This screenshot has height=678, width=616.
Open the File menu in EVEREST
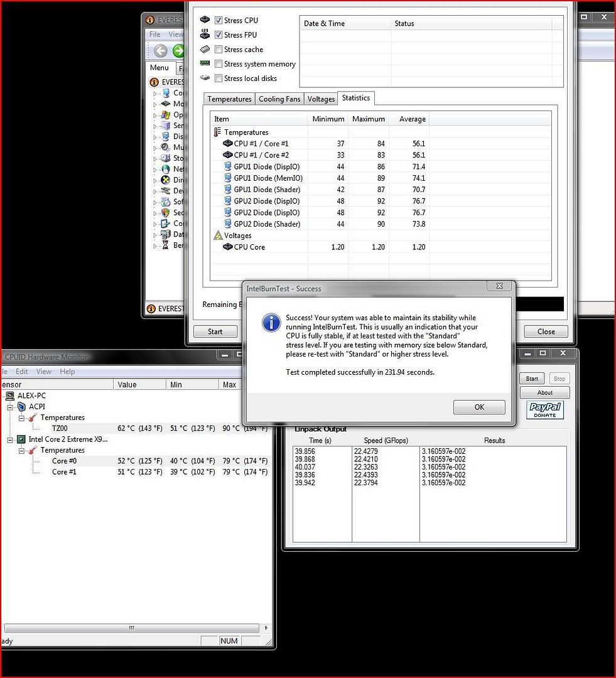(x=155, y=34)
